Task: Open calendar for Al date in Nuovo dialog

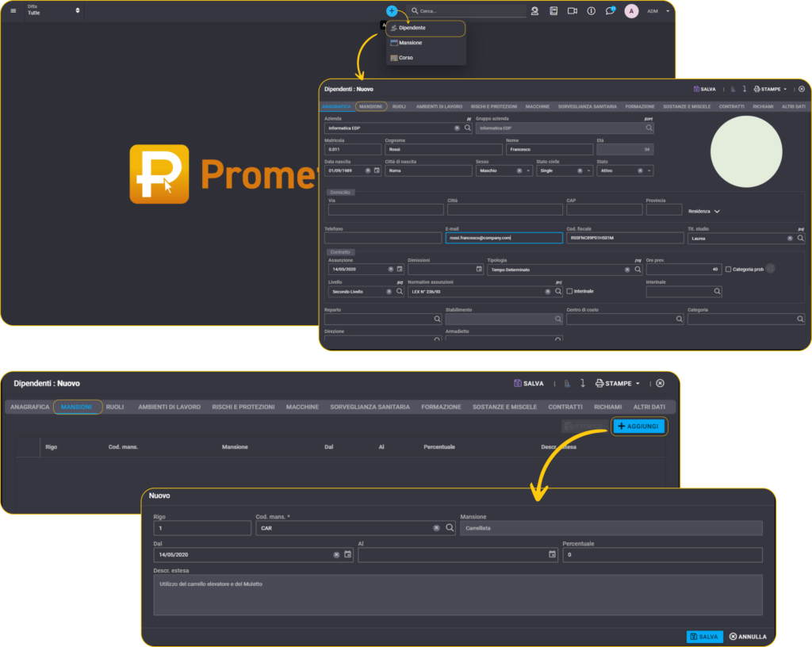Action: [x=553, y=554]
